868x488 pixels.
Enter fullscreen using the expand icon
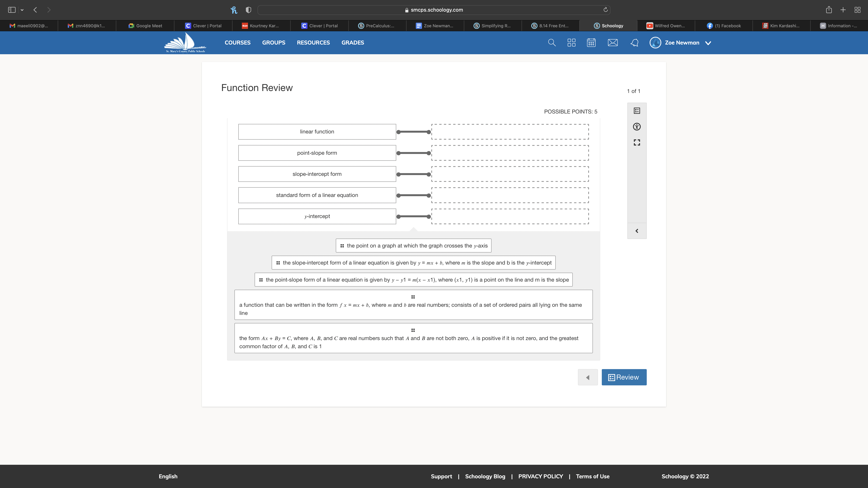pos(636,143)
